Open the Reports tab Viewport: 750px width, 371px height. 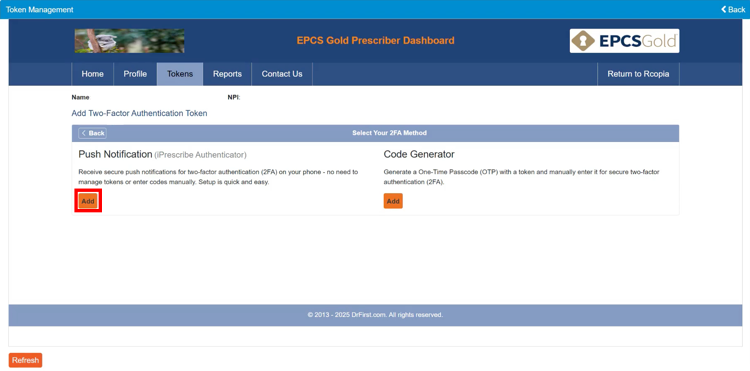click(227, 74)
